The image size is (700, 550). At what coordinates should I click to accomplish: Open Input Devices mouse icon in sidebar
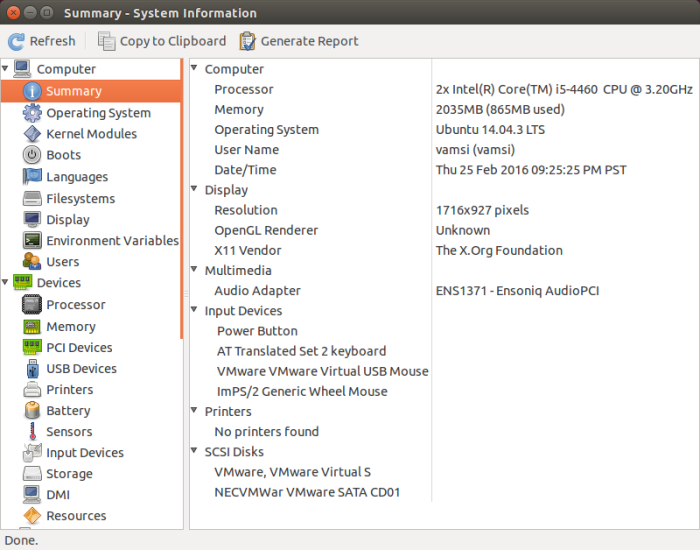pos(32,453)
